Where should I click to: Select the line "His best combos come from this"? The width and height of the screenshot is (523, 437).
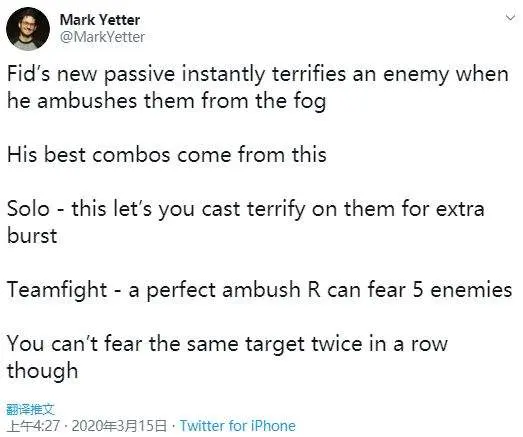click(x=167, y=155)
